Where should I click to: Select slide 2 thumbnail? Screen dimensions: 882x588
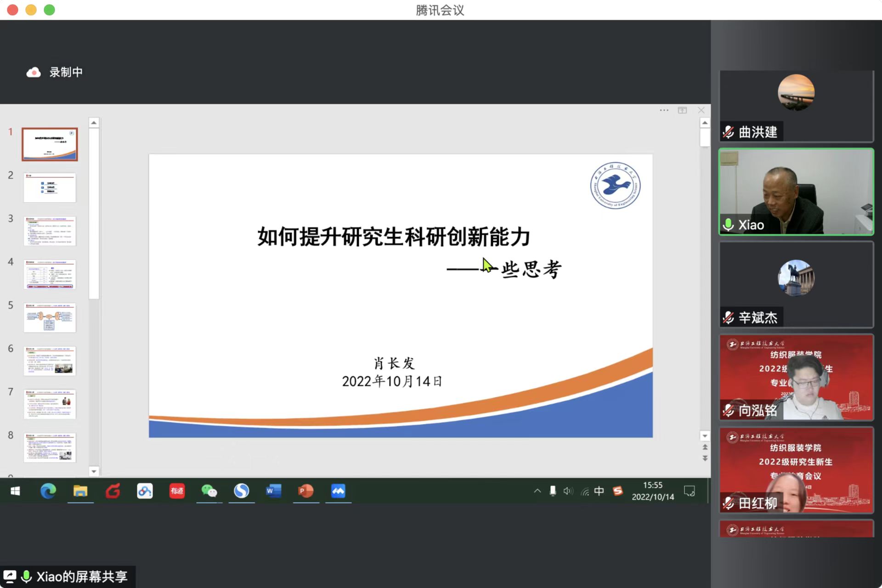pos(50,187)
